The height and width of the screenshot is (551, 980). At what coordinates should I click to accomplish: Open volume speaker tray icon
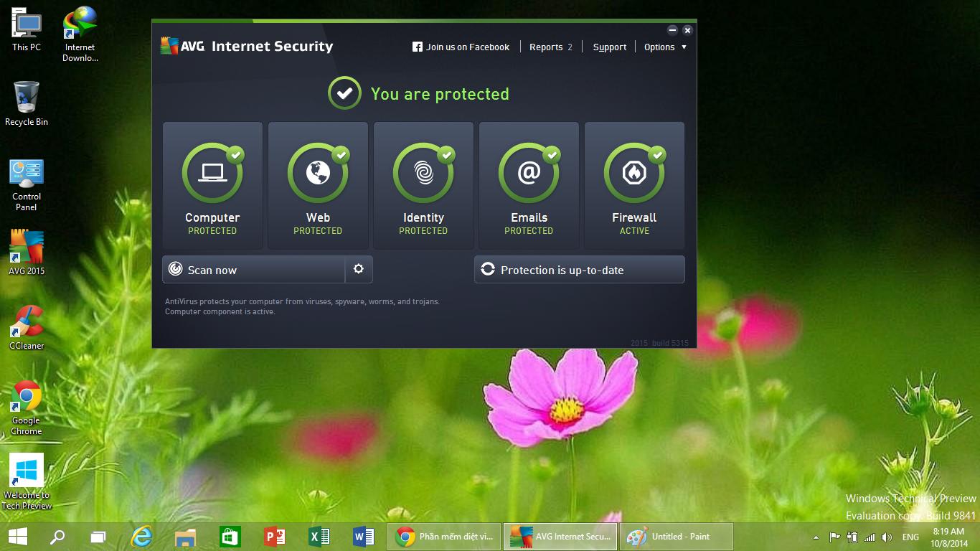pos(887,537)
